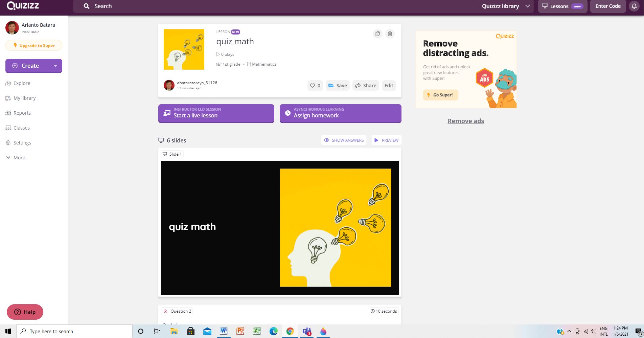Click the Question 2 label
The width and height of the screenshot is (644, 338).
[x=177, y=311]
